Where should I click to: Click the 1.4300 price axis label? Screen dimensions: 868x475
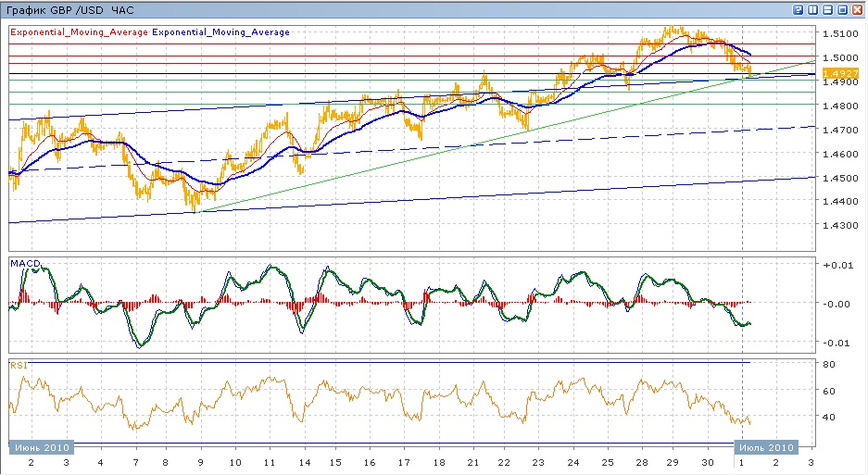click(x=840, y=225)
